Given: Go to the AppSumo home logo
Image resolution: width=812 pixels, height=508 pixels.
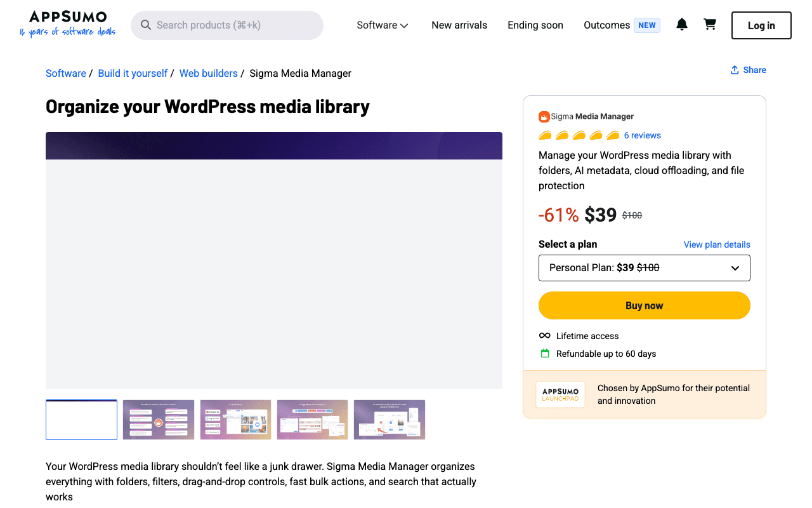Looking at the screenshot, I should 67,24.
